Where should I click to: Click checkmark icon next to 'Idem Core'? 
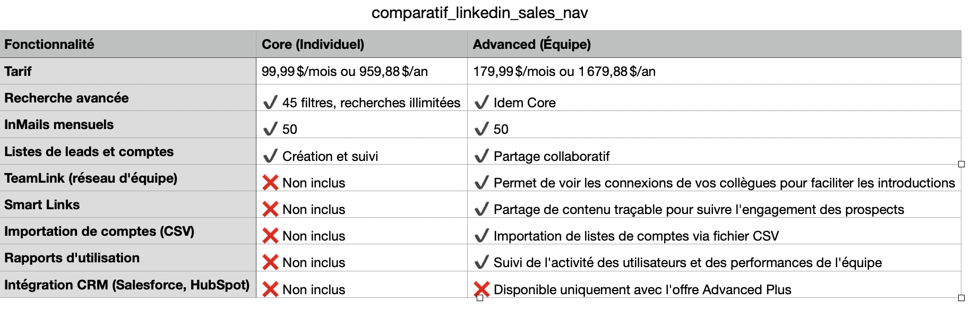point(482,102)
